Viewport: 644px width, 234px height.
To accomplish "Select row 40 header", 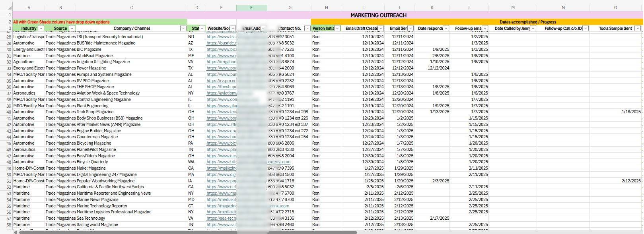I will pos(6,112).
